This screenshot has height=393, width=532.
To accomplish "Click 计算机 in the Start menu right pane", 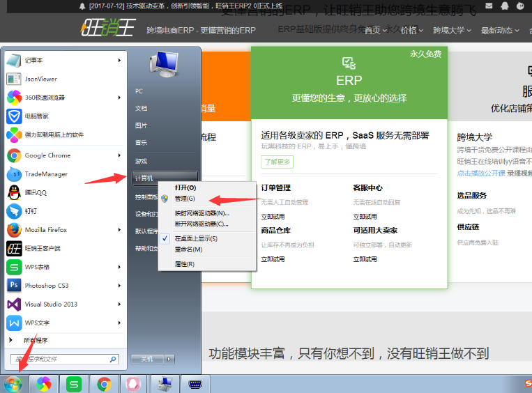I will [x=165, y=178].
